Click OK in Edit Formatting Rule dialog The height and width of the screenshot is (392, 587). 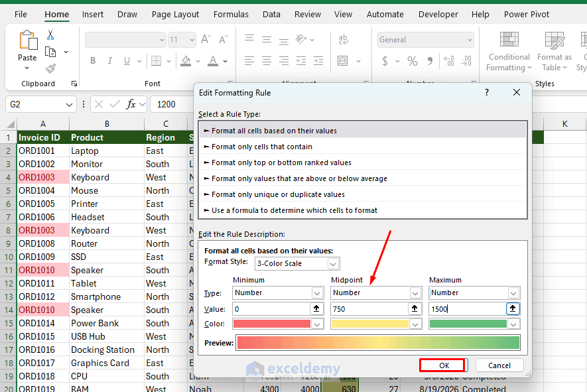pyautogui.click(x=444, y=365)
